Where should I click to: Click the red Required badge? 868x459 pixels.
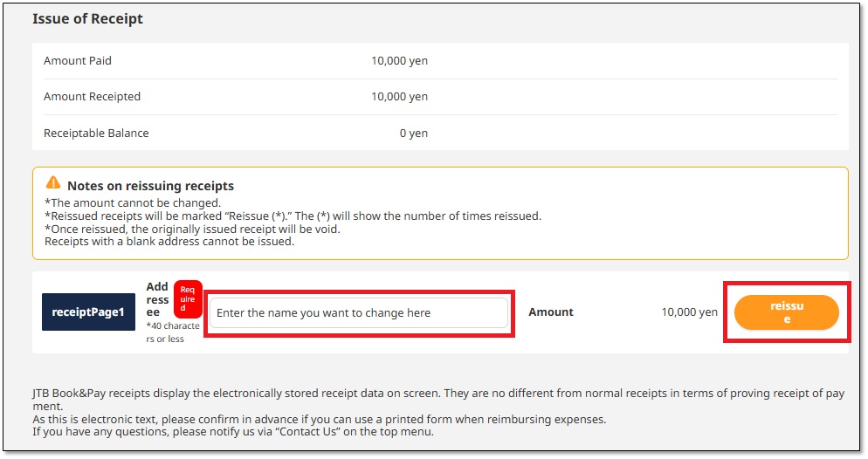pos(187,298)
